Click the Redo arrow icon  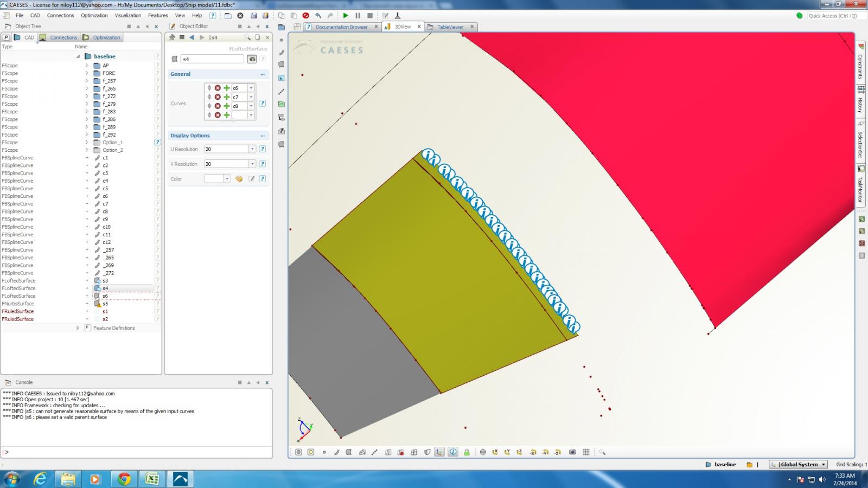(330, 16)
